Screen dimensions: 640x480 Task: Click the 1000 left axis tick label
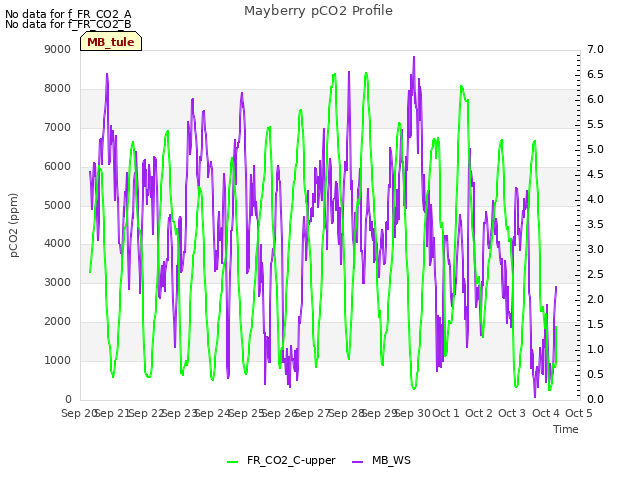(x=58, y=360)
